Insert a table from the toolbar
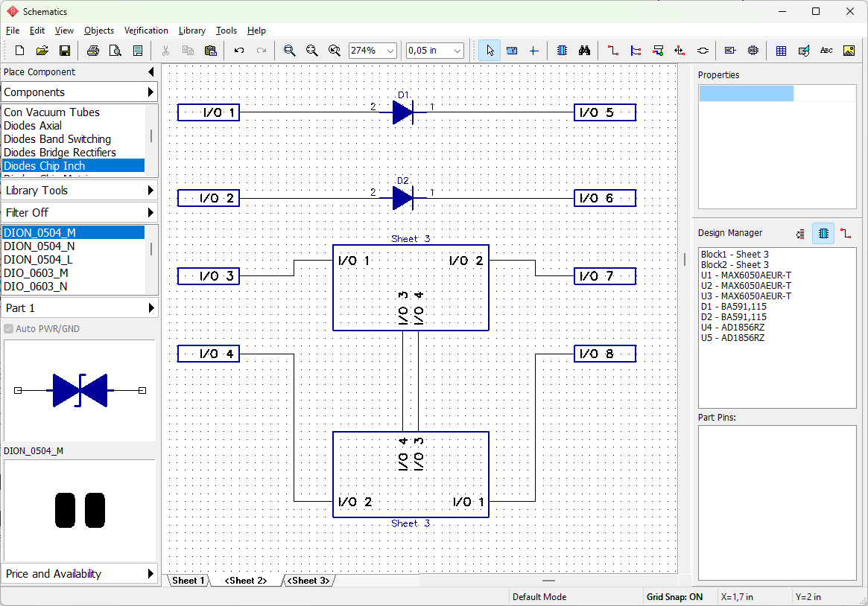The width and height of the screenshot is (868, 606). [x=781, y=51]
